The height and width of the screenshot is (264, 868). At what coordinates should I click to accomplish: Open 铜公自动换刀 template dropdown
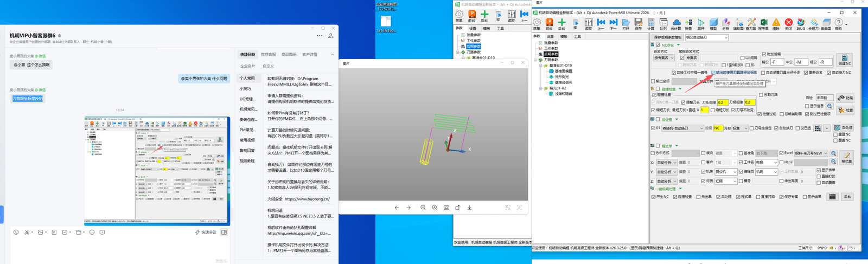(x=706, y=37)
